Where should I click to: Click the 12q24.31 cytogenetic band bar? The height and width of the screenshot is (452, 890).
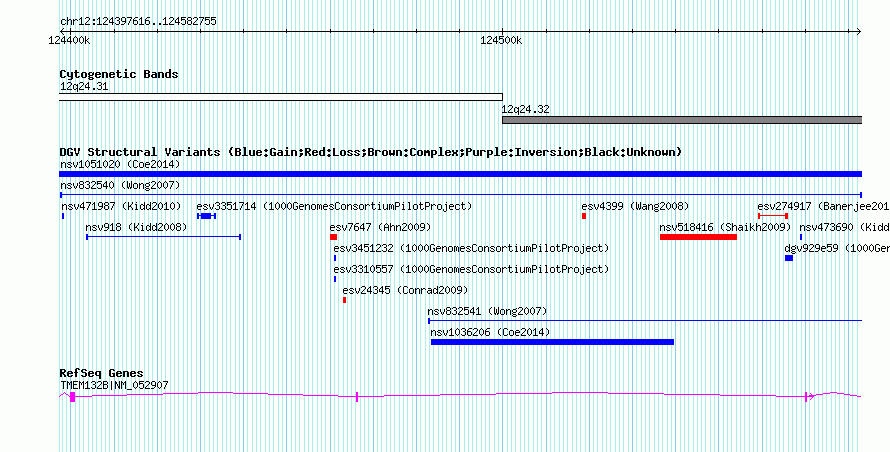pos(281,97)
